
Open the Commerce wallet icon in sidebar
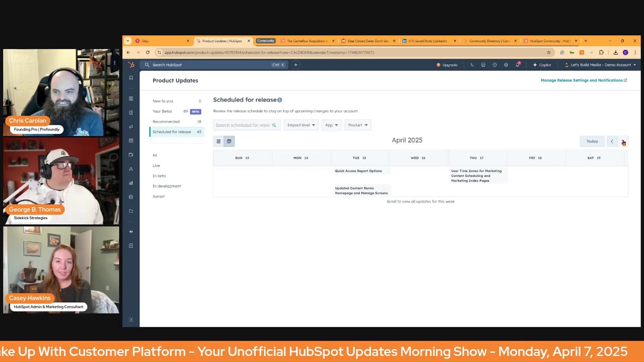point(131,155)
